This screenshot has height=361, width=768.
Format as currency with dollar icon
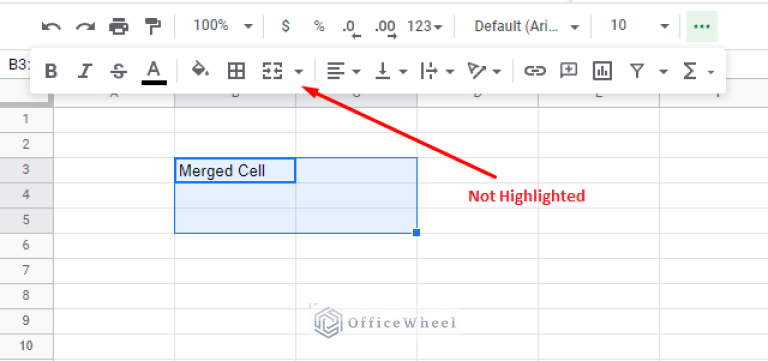286,25
